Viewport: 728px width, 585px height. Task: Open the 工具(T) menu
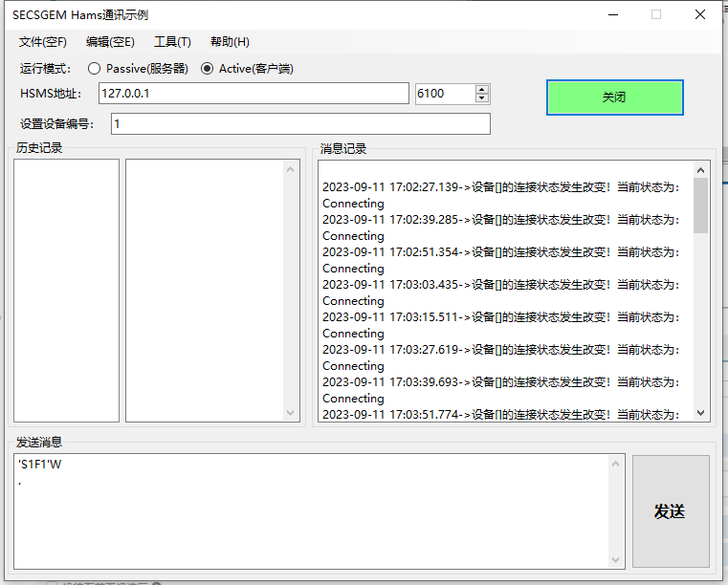(x=172, y=42)
